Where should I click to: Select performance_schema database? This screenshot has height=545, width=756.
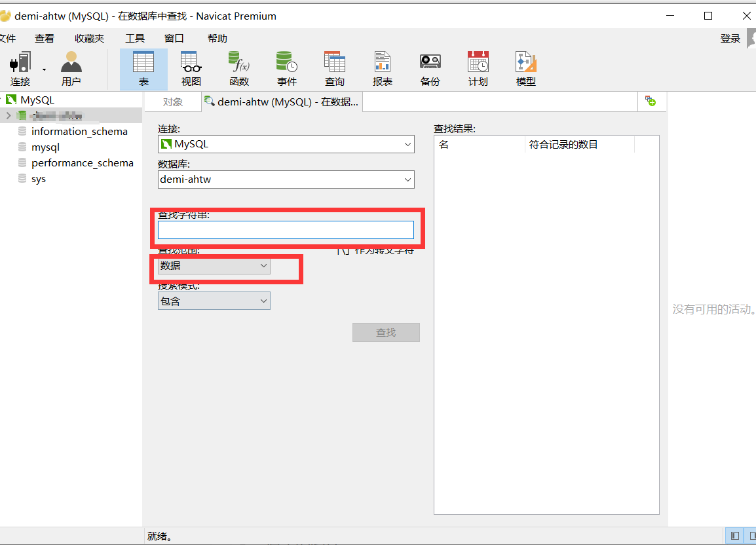pyautogui.click(x=83, y=163)
